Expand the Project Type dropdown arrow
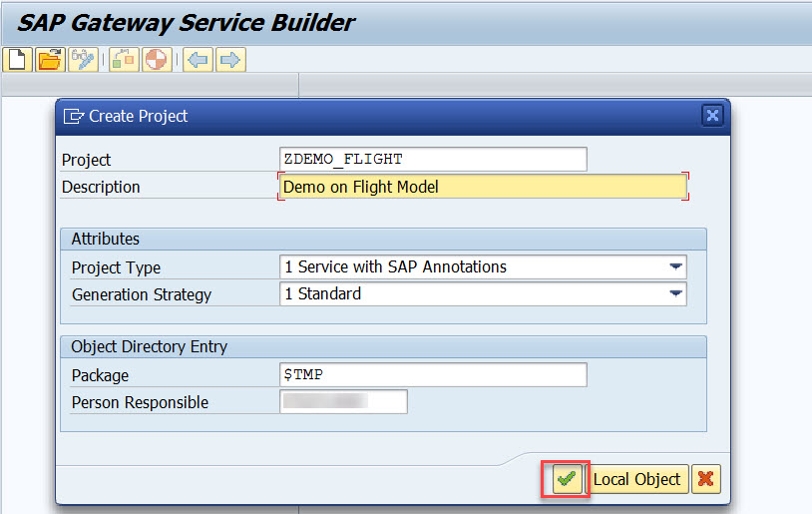The image size is (812, 514). (676, 266)
